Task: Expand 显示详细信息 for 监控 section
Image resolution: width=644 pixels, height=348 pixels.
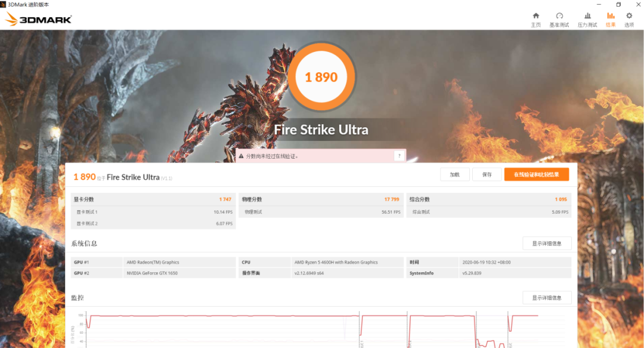Action: [x=547, y=298]
